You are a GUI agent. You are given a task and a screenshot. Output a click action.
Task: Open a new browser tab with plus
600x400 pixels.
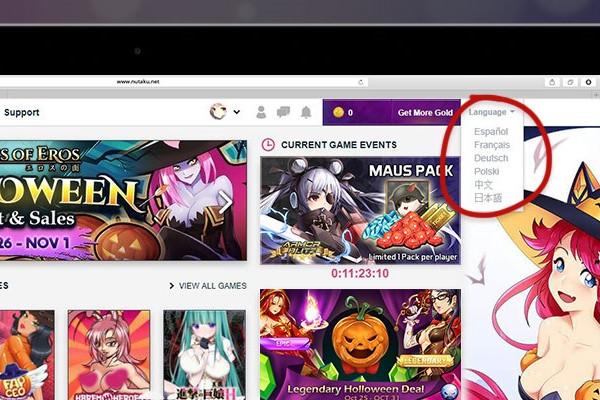(x=596, y=94)
